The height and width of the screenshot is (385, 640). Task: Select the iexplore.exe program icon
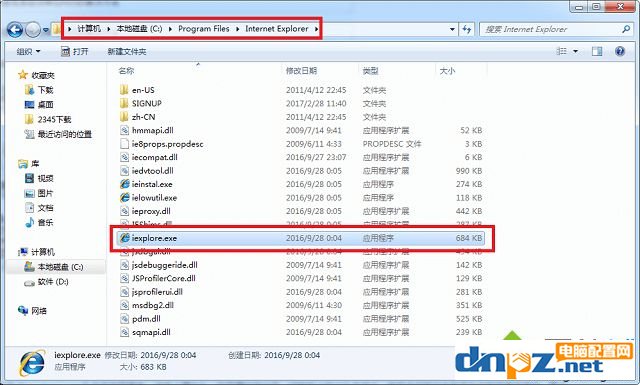point(124,238)
